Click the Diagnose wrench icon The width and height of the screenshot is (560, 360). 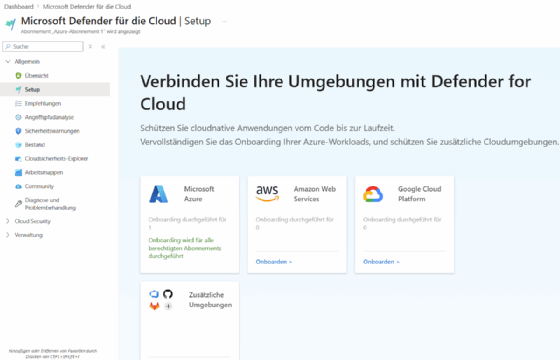point(18,204)
